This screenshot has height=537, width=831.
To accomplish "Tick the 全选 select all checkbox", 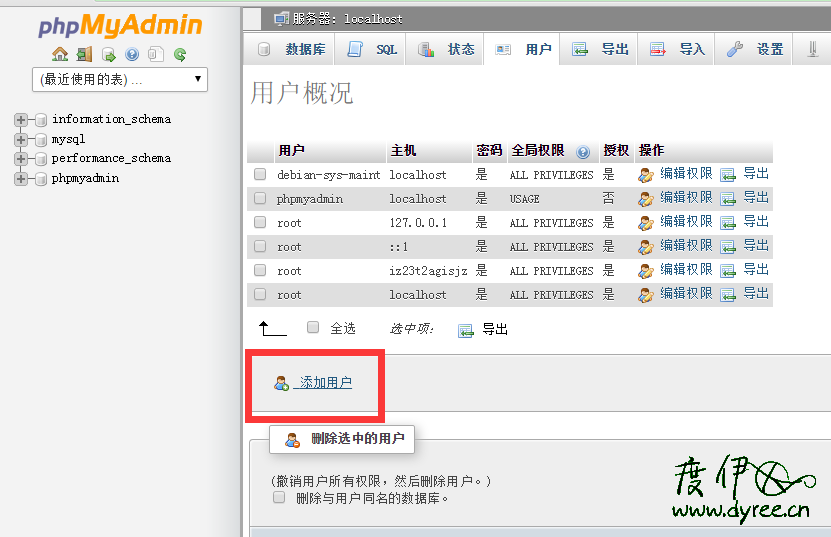I will [313, 327].
